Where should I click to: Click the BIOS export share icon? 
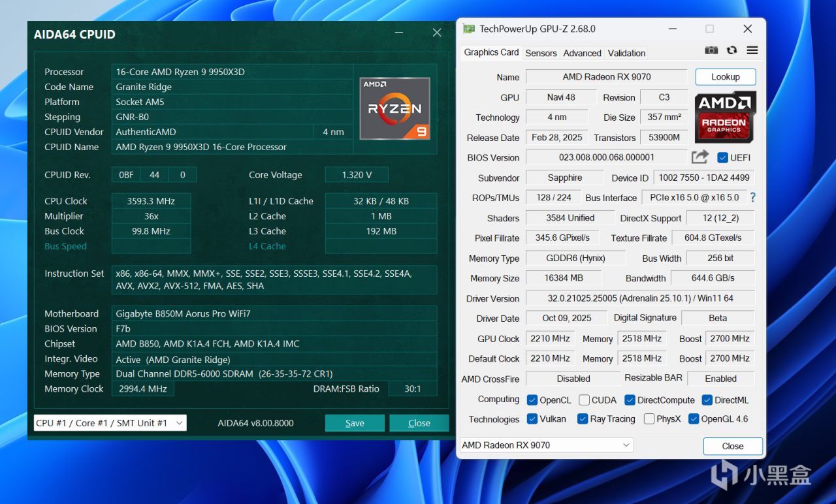tap(700, 157)
